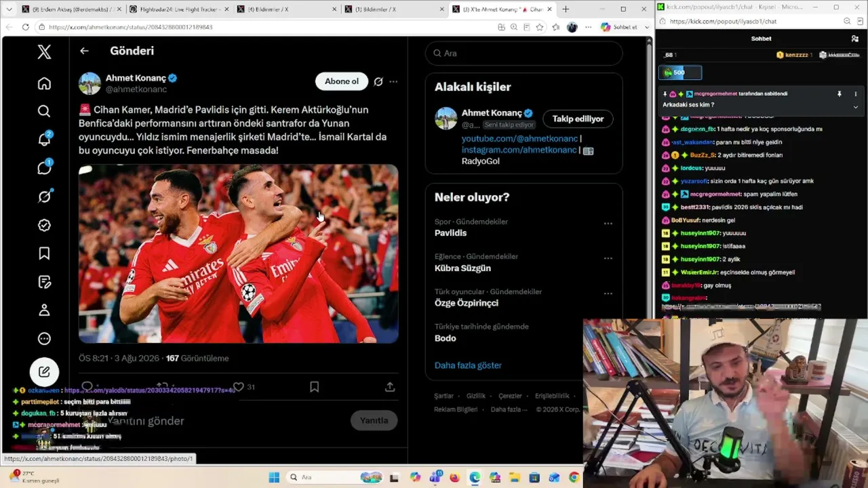Unpin the pinned message in Kick chat

pyautogui.click(x=840, y=94)
